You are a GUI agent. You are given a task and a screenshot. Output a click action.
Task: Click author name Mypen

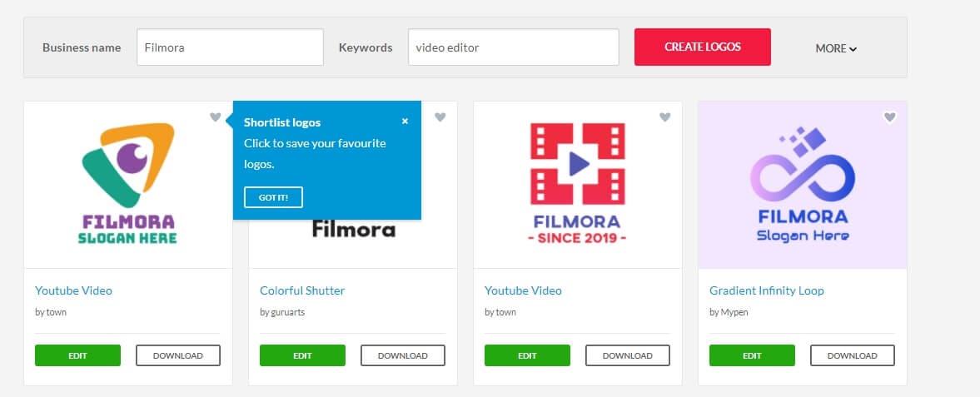pyautogui.click(x=734, y=312)
